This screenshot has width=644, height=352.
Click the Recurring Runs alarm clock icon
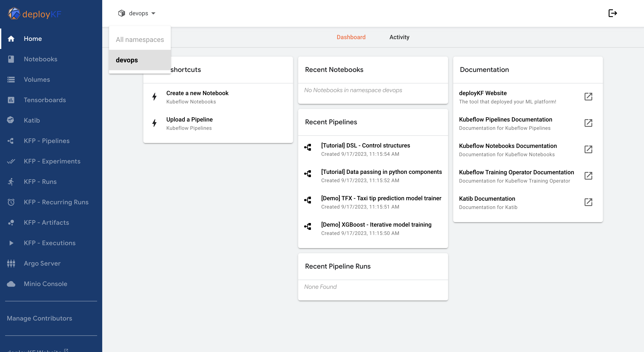coord(11,202)
